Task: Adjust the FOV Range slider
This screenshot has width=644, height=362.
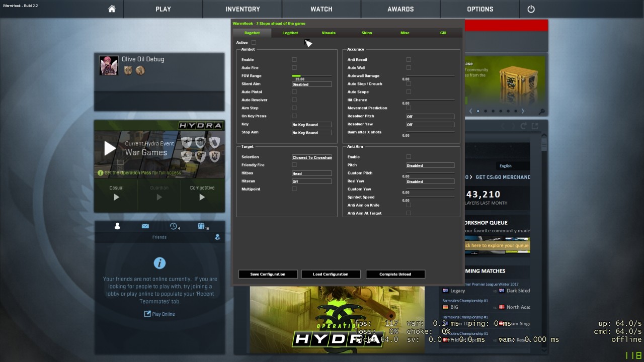Action: 312,76
